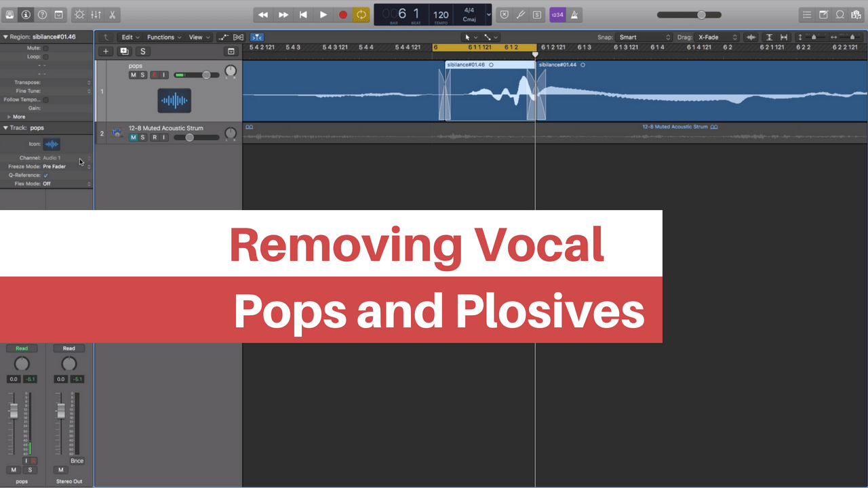Disable record enable on the pops track
868x488 pixels.
(153, 75)
